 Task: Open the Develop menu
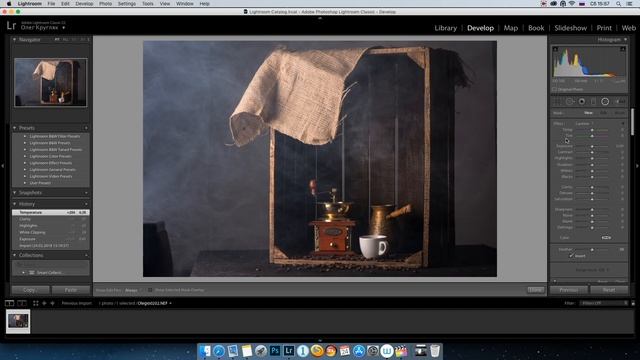(x=84, y=4)
